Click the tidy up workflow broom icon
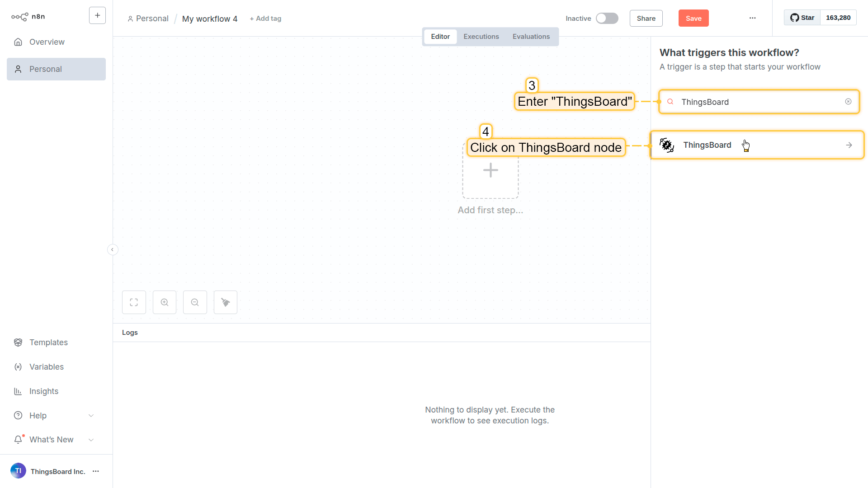 (226, 302)
